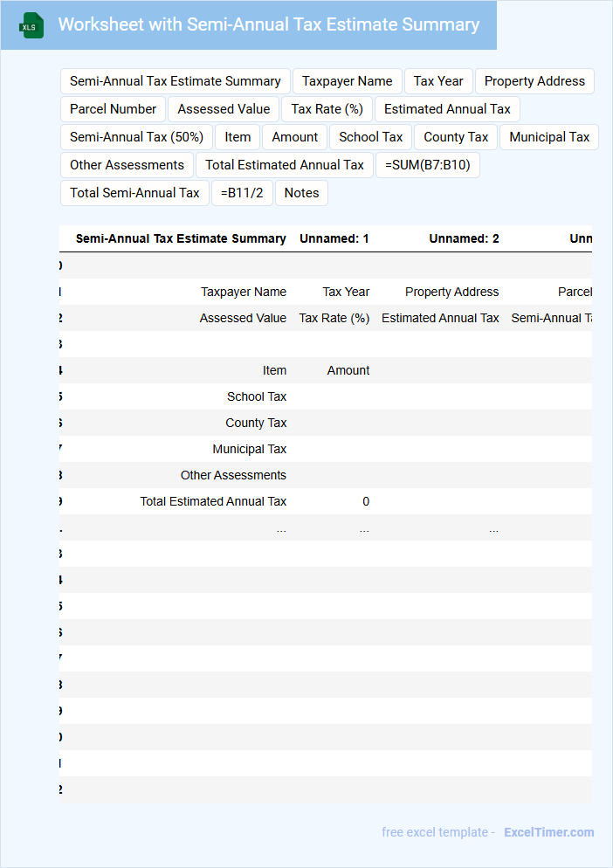Select the Amount table cell

point(348,370)
